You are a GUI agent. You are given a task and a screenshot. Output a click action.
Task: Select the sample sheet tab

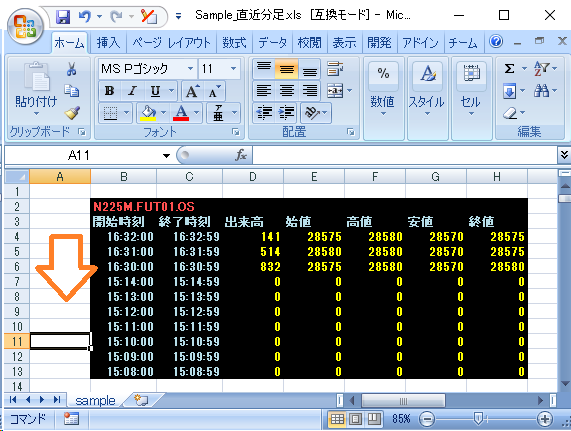click(x=95, y=400)
